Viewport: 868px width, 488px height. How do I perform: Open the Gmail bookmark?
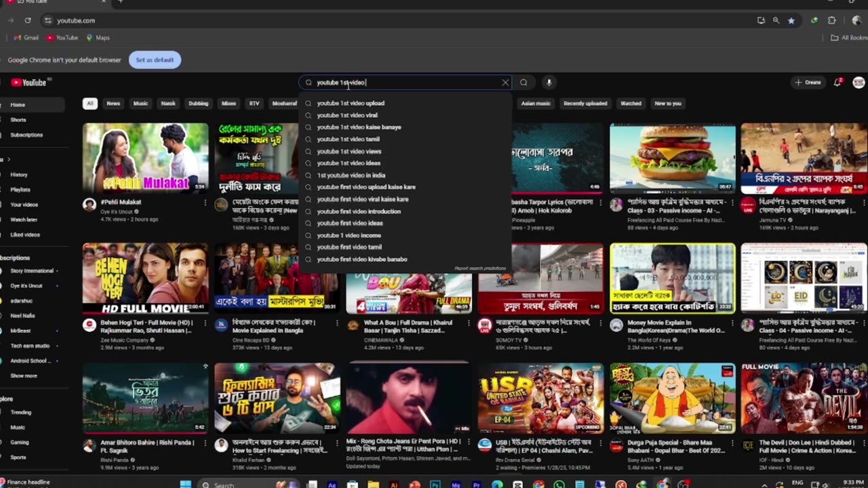tap(27, 38)
